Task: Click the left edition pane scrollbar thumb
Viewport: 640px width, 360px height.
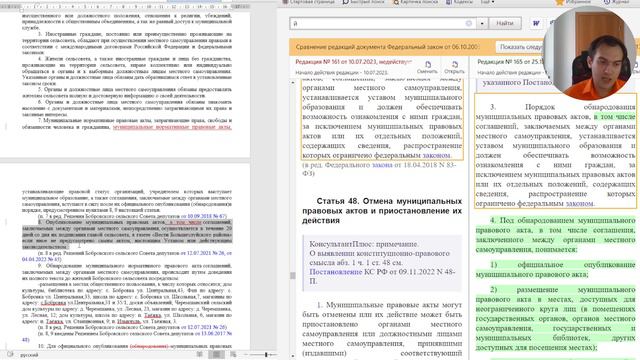Action: (293, 276)
